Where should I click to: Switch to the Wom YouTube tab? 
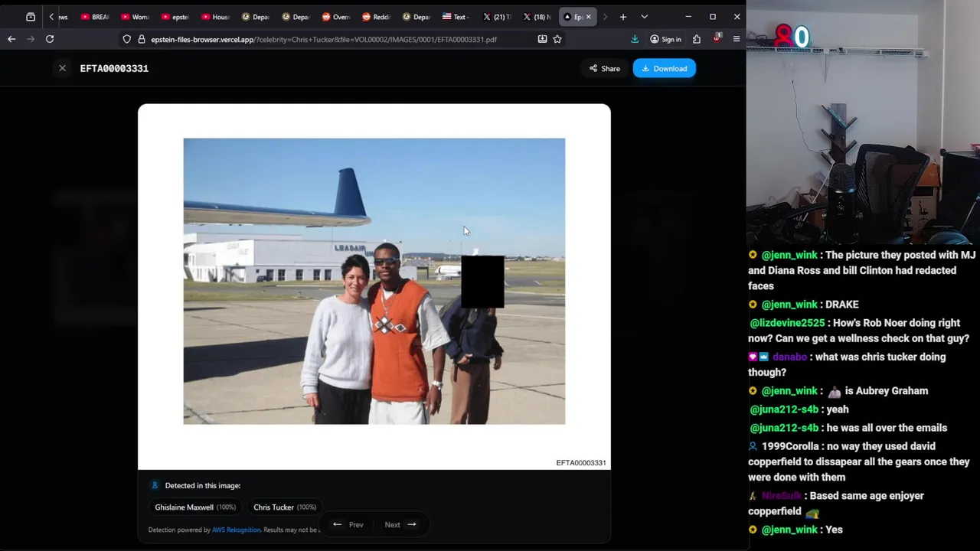click(x=135, y=17)
